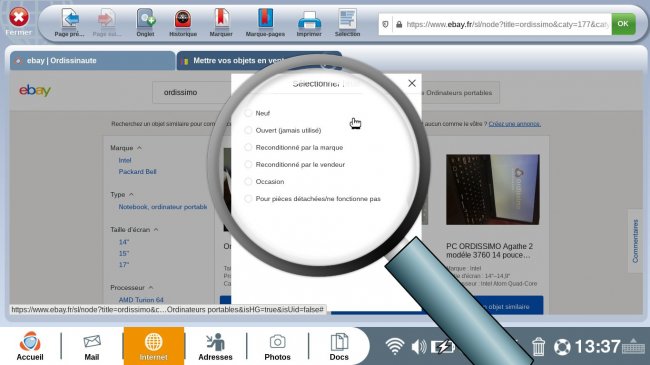Click the Marquer bookmark icon

(221, 19)
